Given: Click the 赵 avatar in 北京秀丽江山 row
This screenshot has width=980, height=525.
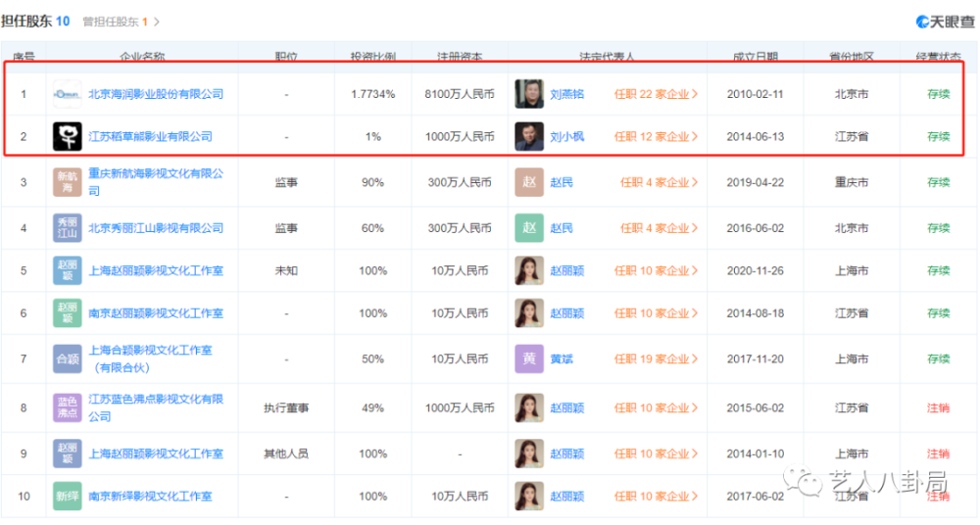Looking at the screenshot, I should point(529,228).
